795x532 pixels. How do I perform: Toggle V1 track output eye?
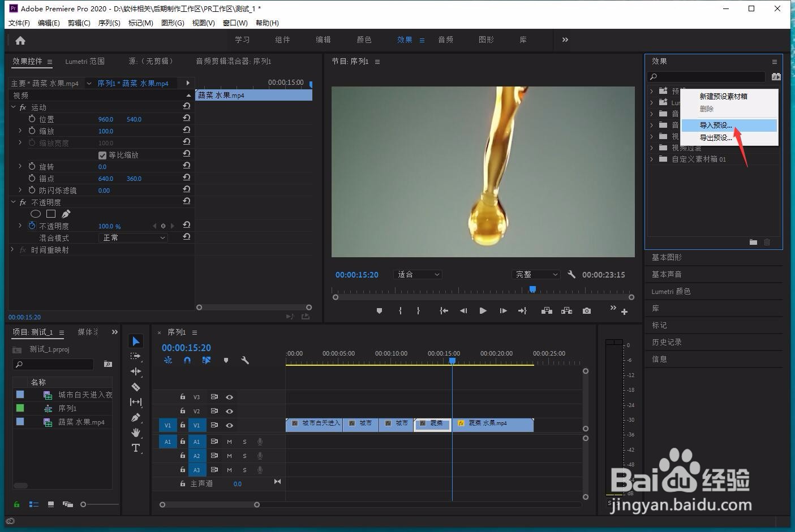[229, 425]
